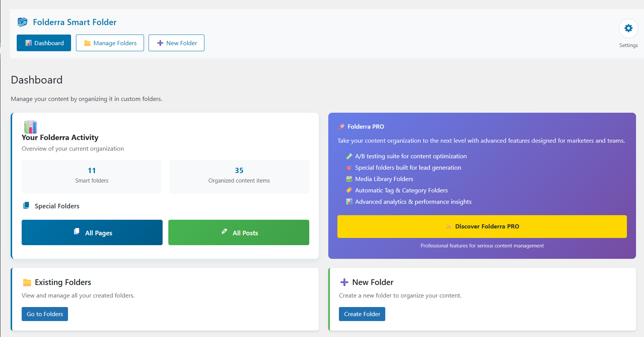Click the lead generation target icon
Image resolution: width=644 pixels, height=337 pixels.
(349, 167)
